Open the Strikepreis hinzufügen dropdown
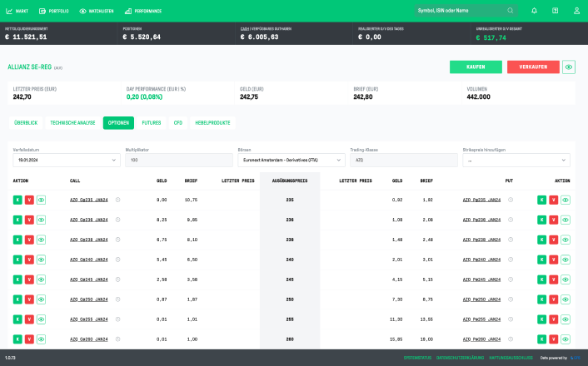This screenshot has height=366, width=588. [516, 160]
